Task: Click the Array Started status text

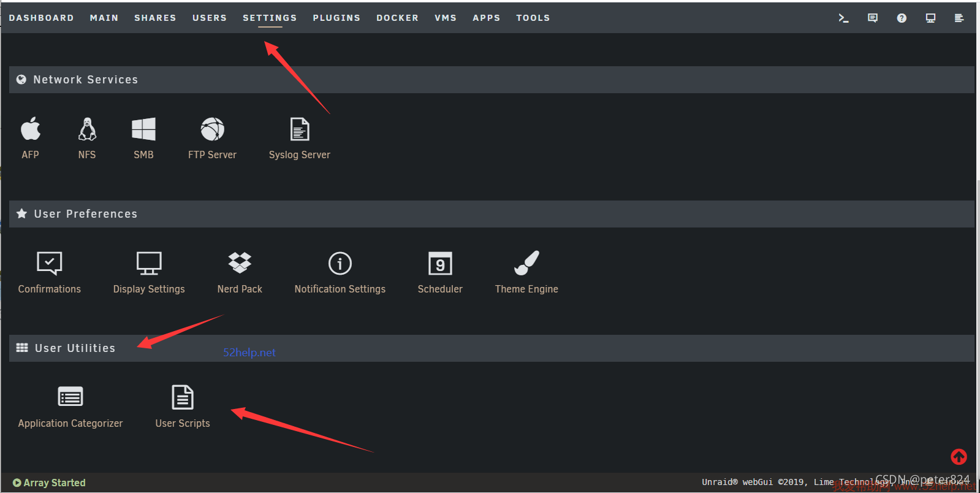Action: click(55, 483)
